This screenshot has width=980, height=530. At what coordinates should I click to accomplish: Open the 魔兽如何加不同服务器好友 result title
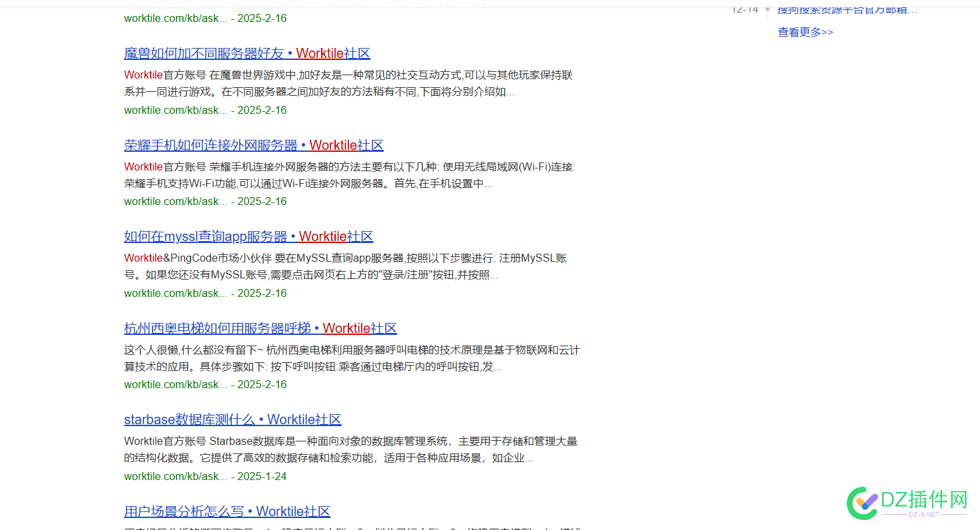[247, 53]
